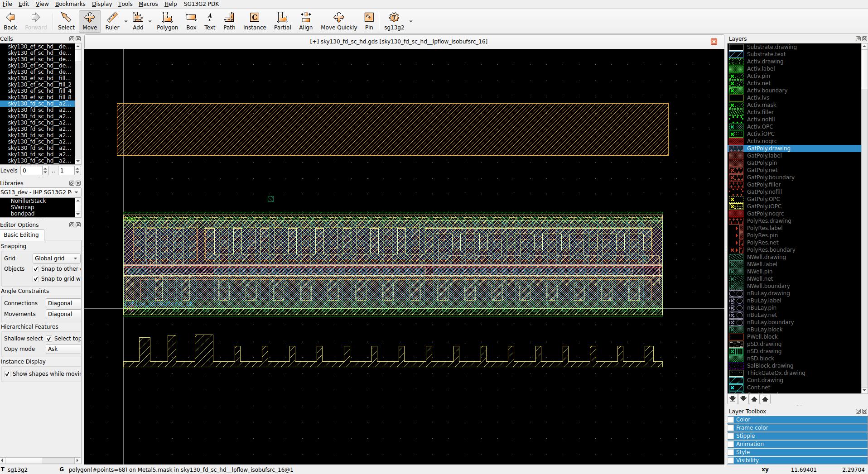Choose the Box tool
868x474 pixels.
click(x=191, y=21)
